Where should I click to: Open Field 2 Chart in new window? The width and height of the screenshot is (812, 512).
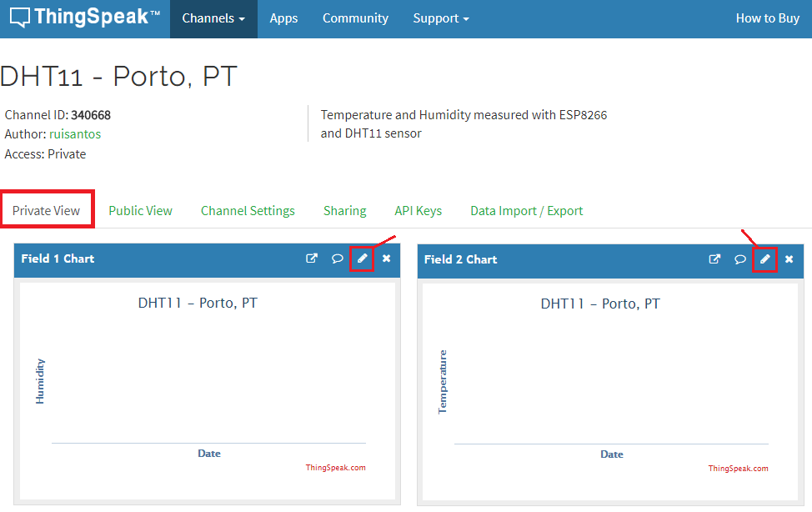point(714,259)
